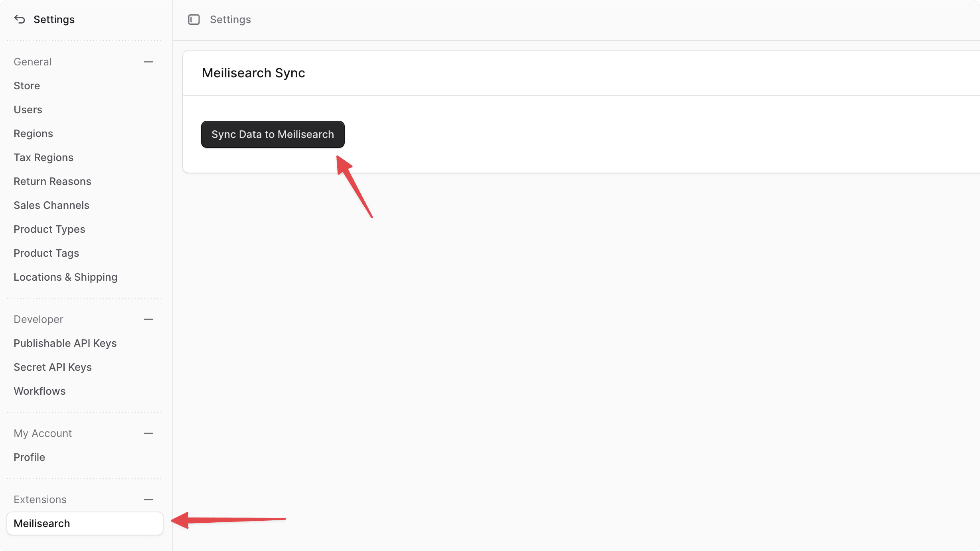Collapse the My Account section

pos(148,433)
